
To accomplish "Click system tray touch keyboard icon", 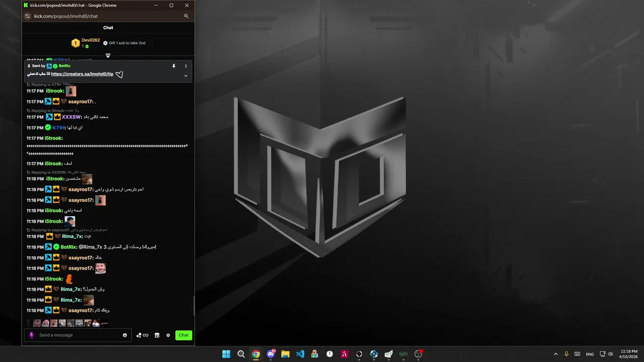I will [577, 354].
